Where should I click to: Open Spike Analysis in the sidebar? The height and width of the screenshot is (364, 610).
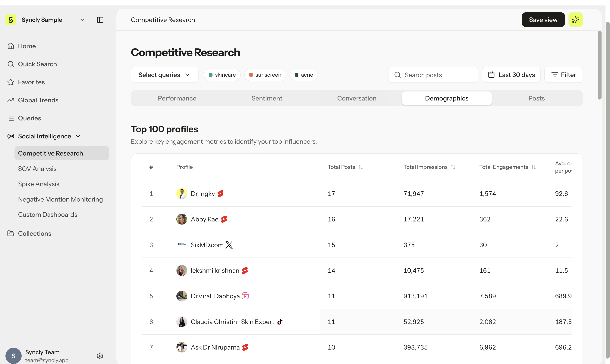pos(39,184)
